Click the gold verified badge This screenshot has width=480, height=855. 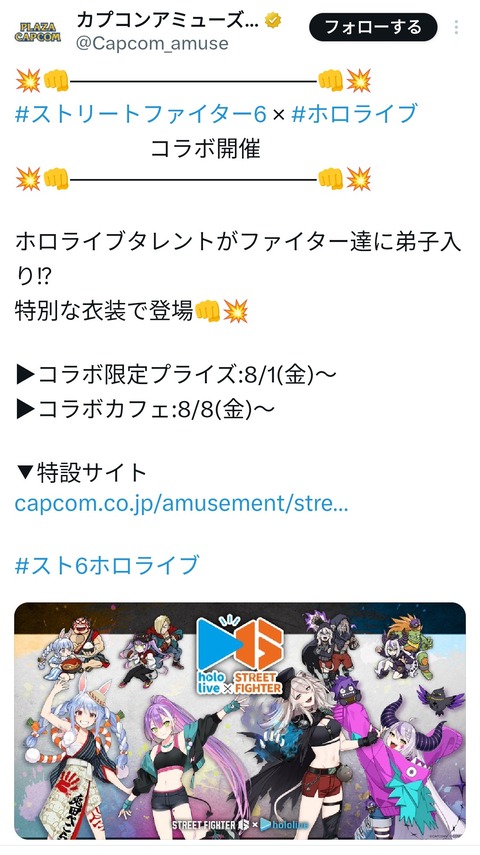[273, 21]
